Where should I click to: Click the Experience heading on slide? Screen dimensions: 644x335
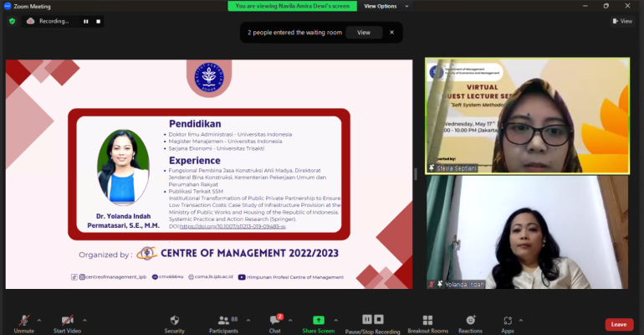click(x=195, y=160)
